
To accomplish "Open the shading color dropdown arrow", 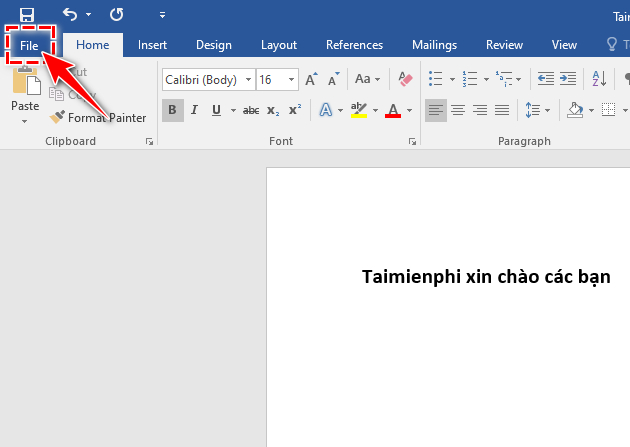I will (591, 110).
